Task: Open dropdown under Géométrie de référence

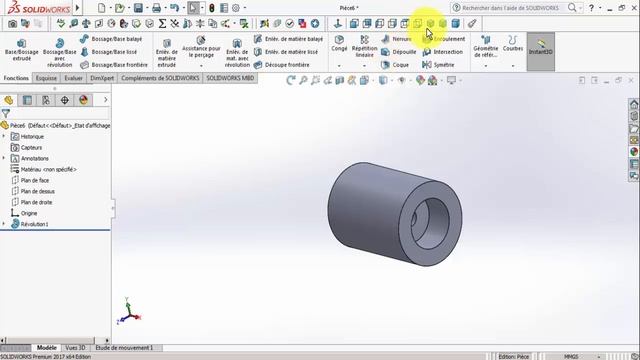Action: click(x=486, y=66)
